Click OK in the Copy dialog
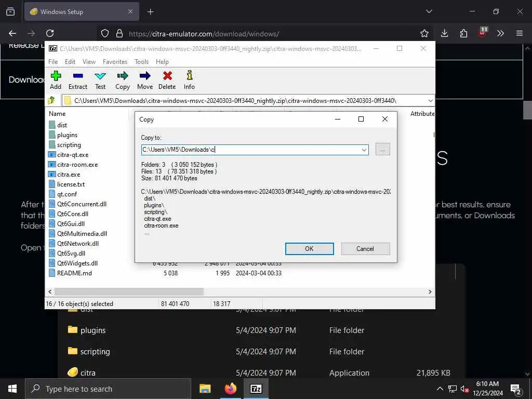The width and height of the screenshot is (532, 399). [310, 249]
